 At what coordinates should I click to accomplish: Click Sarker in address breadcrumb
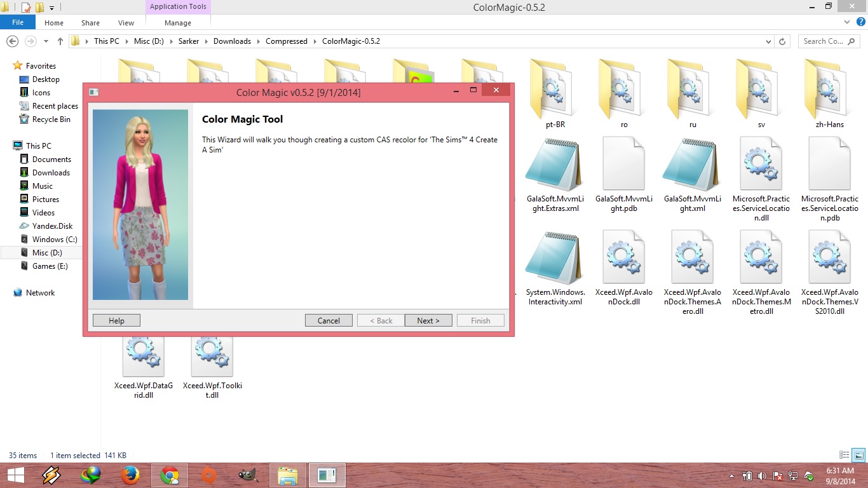[x=189, y=41]
